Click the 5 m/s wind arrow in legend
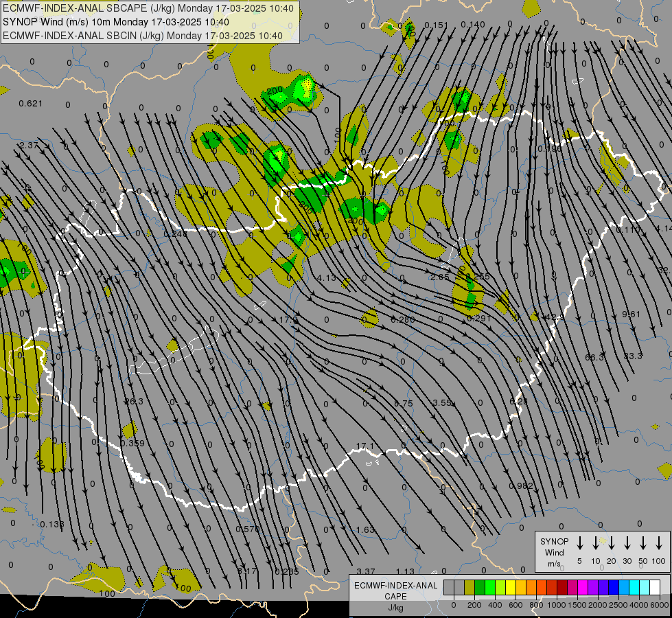 (x=579, y=543)
